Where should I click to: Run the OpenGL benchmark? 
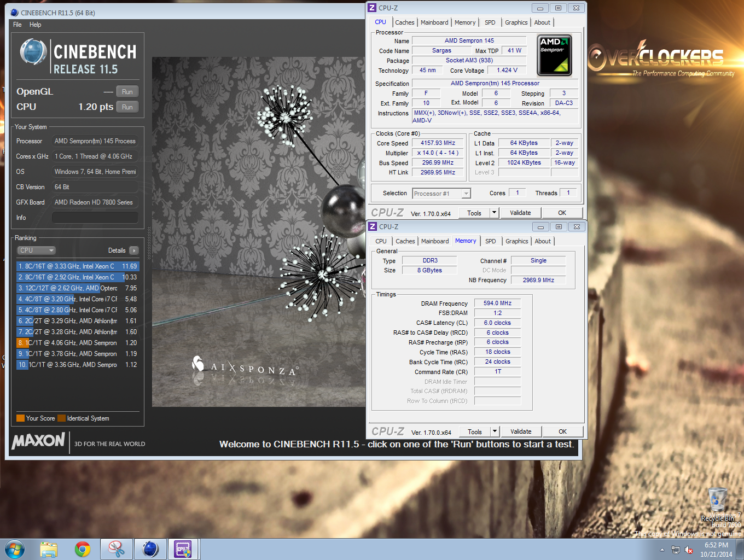(x=127, y=91)
